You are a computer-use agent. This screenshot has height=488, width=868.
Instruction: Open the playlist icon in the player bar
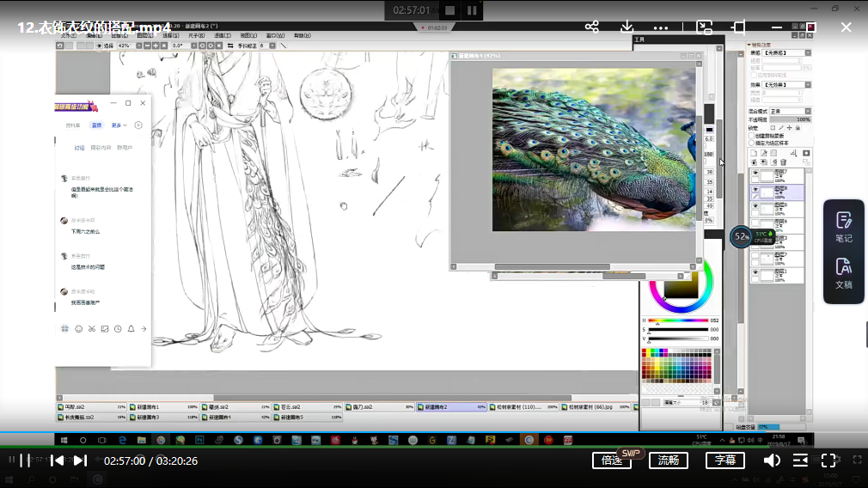800,461
